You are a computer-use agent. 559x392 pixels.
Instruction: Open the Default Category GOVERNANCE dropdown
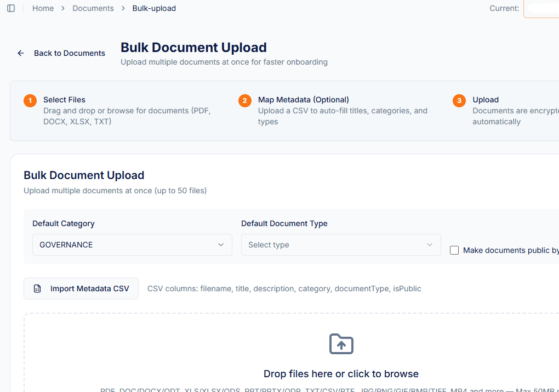tap(132, 245)
